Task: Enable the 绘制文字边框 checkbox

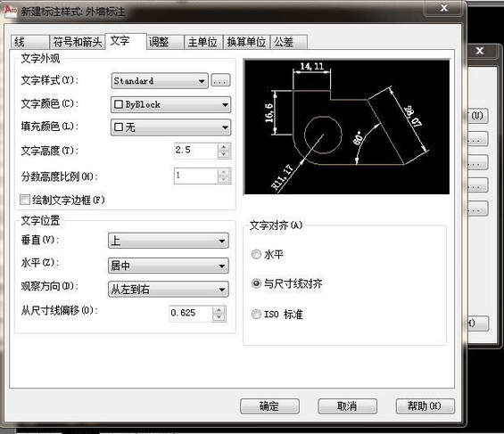Action: 25,200
